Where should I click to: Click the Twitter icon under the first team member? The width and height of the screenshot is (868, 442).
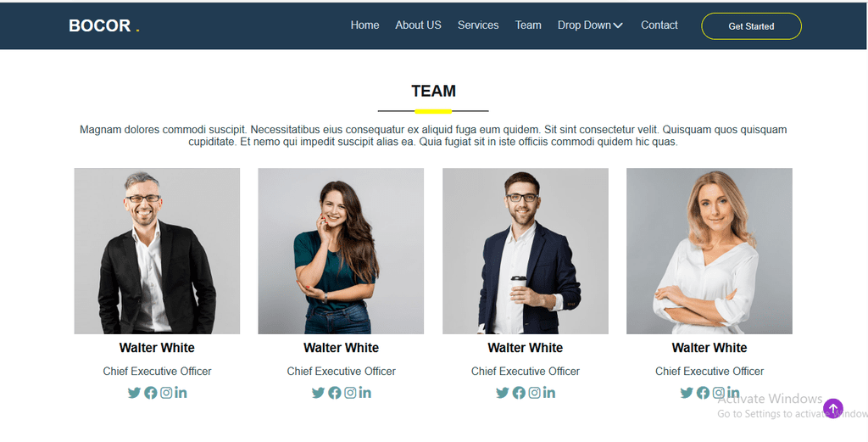(x=134, y=393)
